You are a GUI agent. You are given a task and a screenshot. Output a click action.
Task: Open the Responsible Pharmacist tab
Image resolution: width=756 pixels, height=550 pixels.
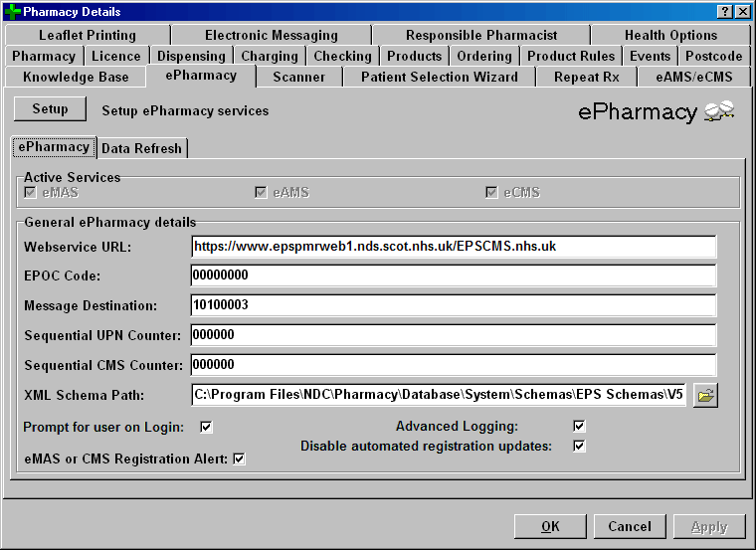coord(480,35)
